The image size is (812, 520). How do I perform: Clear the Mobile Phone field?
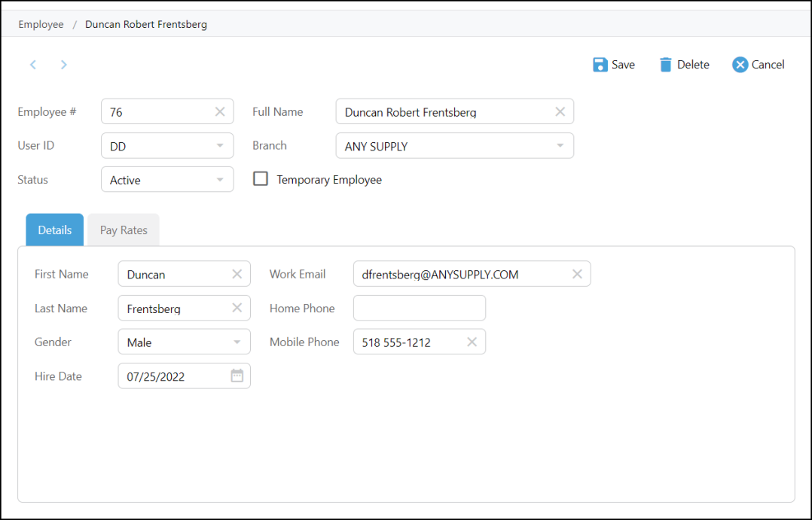(x=472, y=342)
